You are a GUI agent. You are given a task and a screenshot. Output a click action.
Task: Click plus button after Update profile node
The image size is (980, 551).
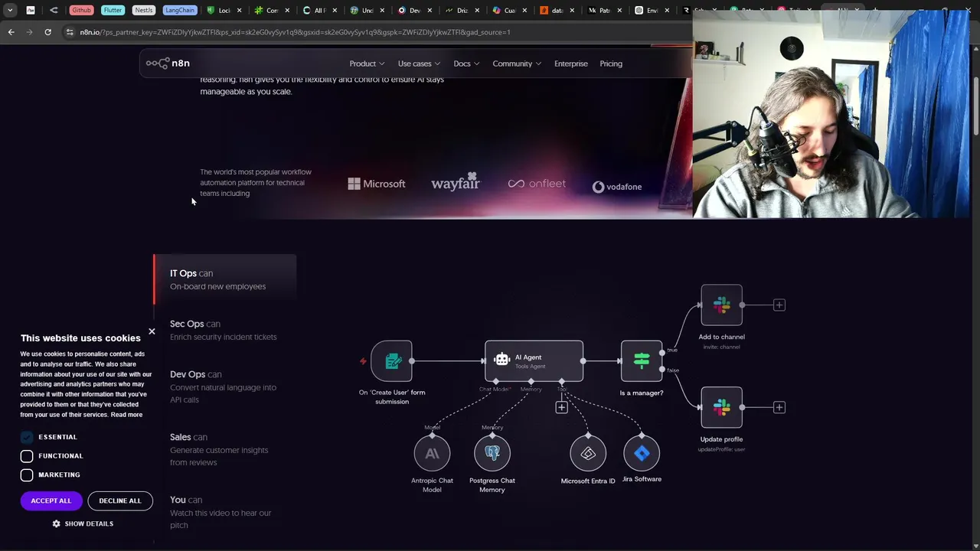(x=779, y=408)
